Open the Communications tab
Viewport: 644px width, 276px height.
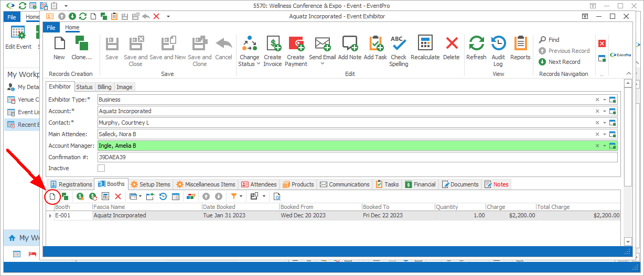345,184
